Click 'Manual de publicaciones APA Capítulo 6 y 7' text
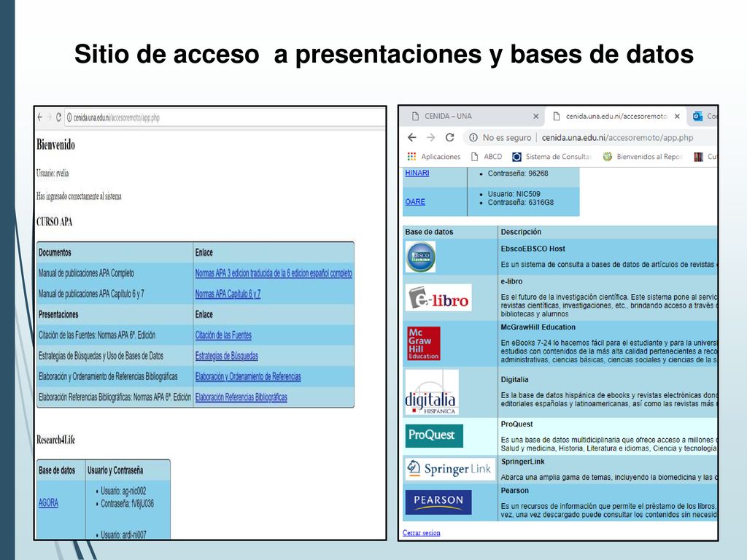This screenshot has height=560, width=747. click(91, 294)
